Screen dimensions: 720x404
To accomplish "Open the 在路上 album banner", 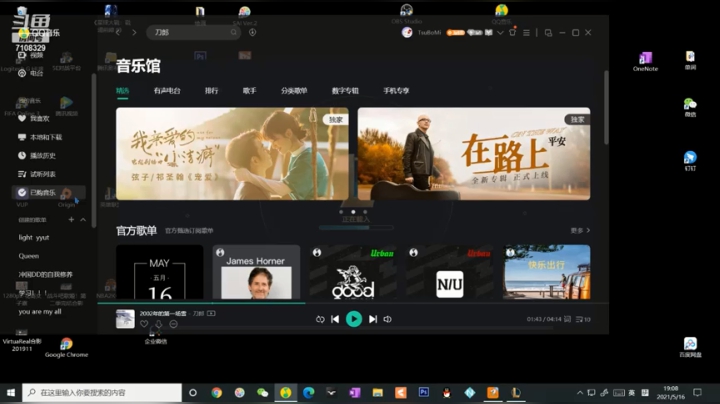I will pos(474,154).
